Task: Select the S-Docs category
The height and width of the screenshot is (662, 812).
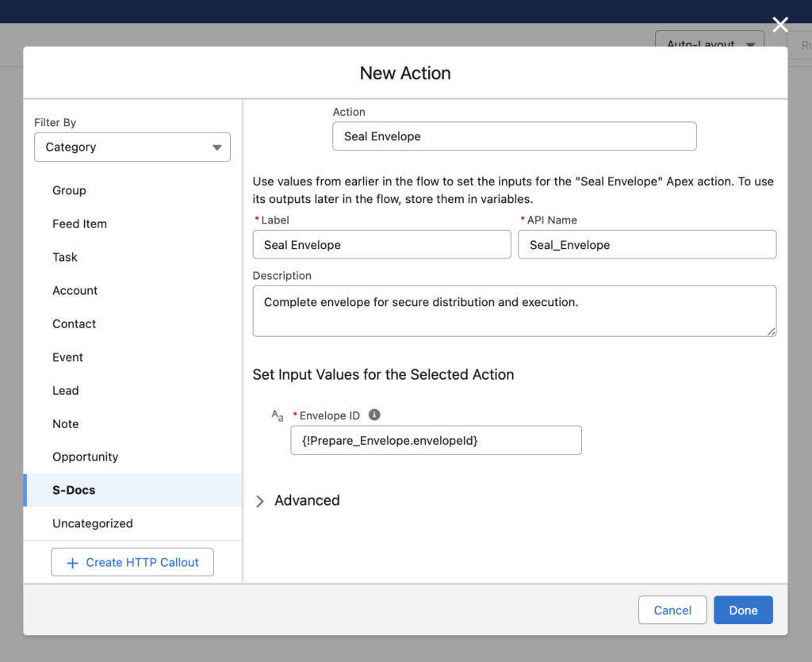Action: [x=72, y=490]
